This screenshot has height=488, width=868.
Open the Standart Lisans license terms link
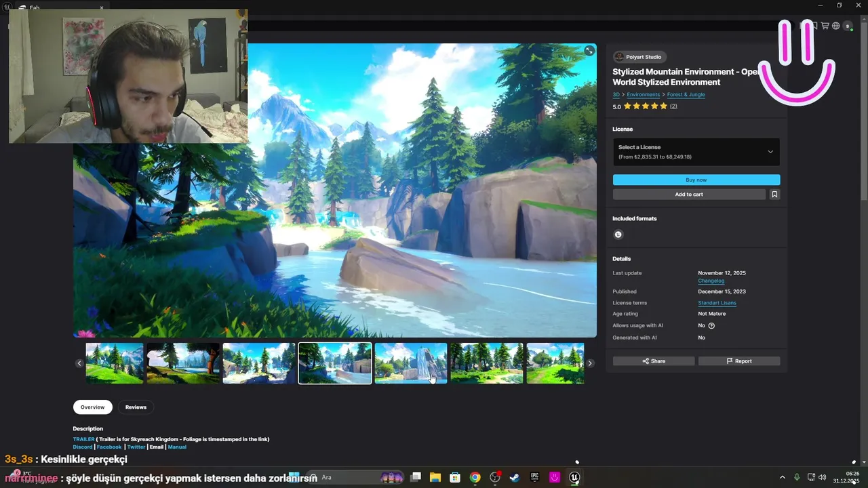(717, 303)
